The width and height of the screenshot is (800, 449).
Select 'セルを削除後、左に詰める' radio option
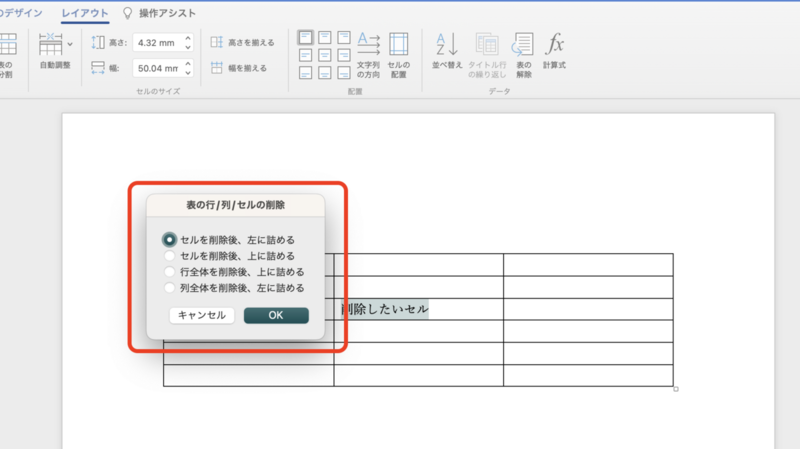tap(169, 239)
